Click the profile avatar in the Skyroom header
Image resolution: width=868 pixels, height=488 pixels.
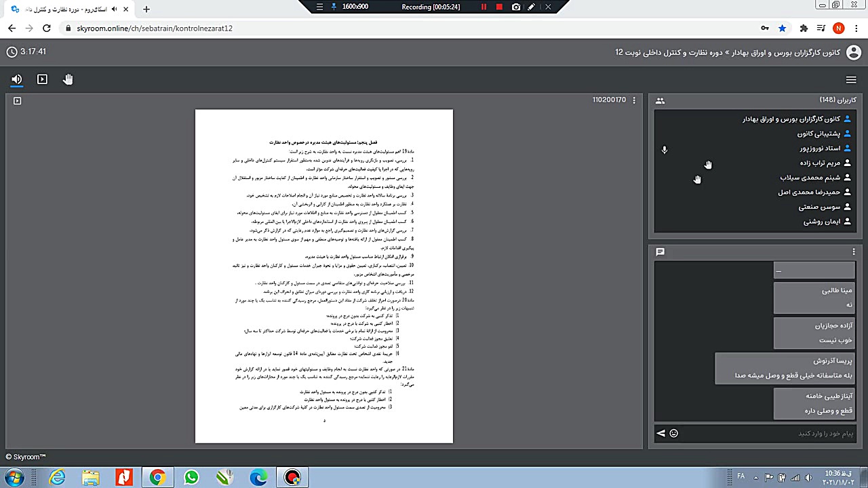tap(853, 52)
